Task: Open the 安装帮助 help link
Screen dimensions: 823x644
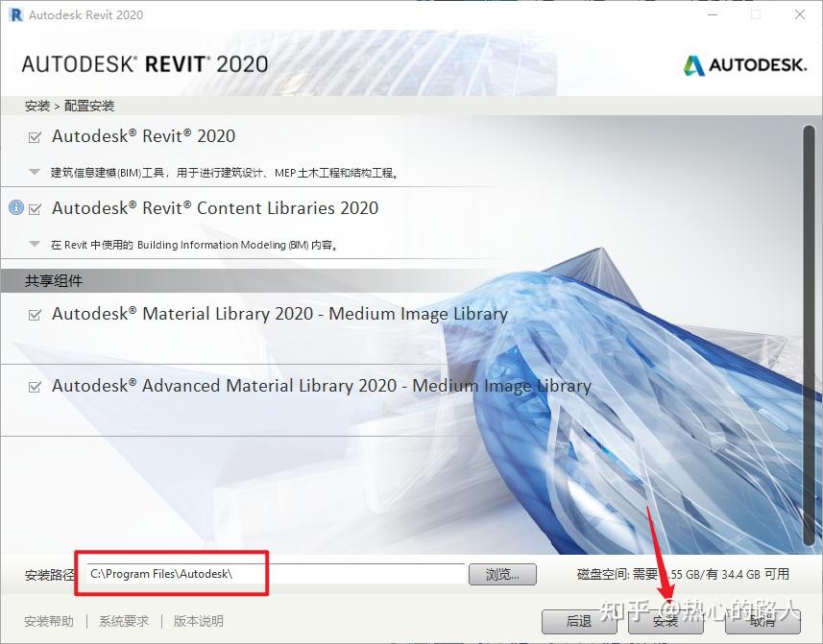Action: click(x=48, y=621)
